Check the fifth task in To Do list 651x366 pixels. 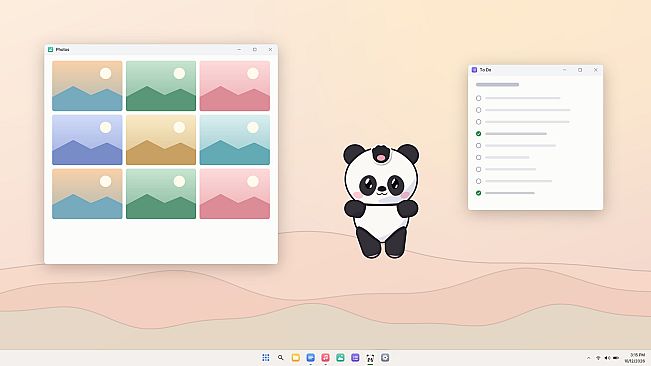(x=479, y=146)
